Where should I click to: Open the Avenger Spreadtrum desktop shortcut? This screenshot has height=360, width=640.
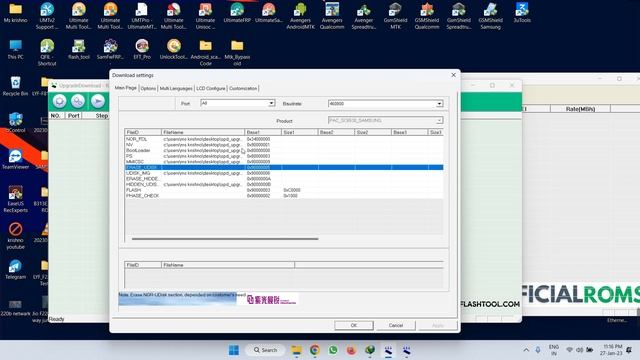tap(364, 16)
